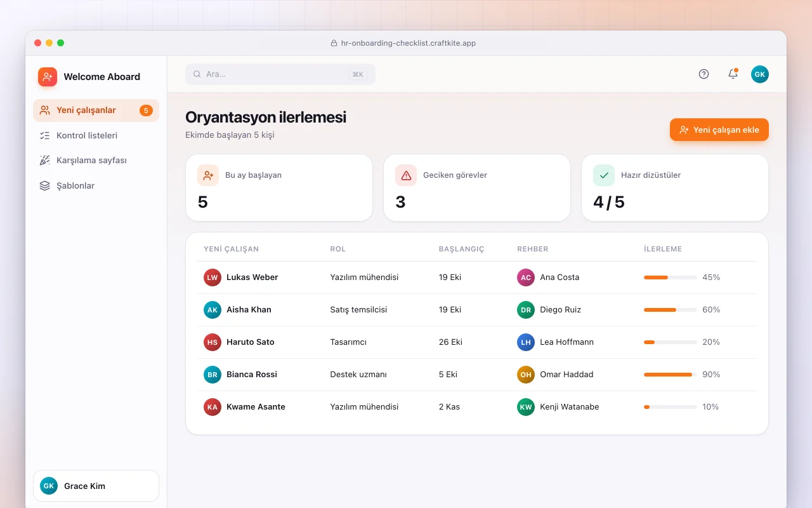Click the ROL column header
The height and width of the screenshot is (508, 812).
338,249
